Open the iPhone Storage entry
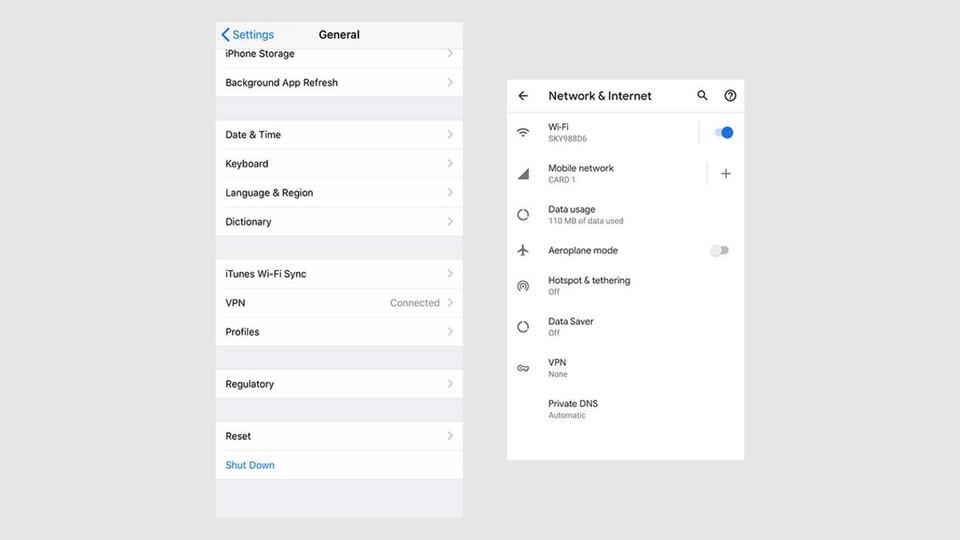 tap(339, 56)
